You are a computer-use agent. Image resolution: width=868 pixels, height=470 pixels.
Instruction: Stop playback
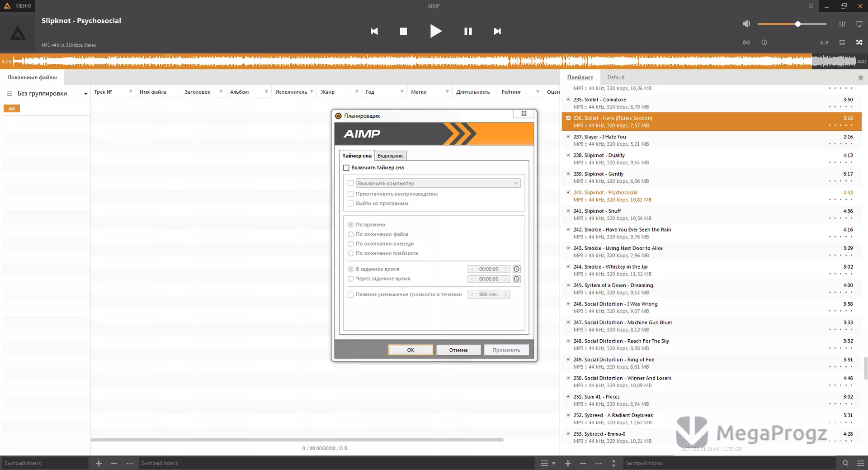point(403,31)
